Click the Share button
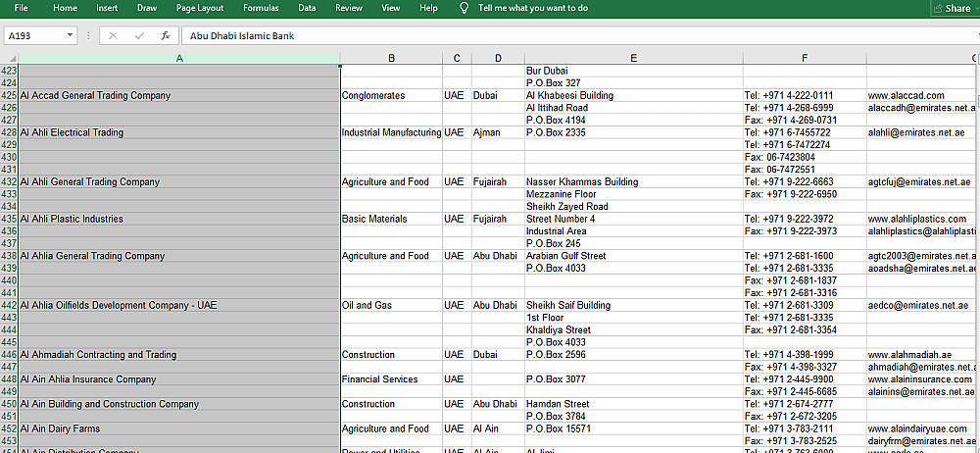Screen dimensions: 980x453 (954, 8)
